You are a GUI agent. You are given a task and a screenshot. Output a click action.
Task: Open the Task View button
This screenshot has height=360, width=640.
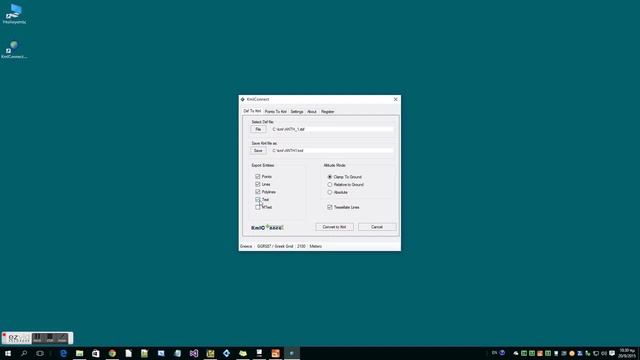[x=40, y=353]
